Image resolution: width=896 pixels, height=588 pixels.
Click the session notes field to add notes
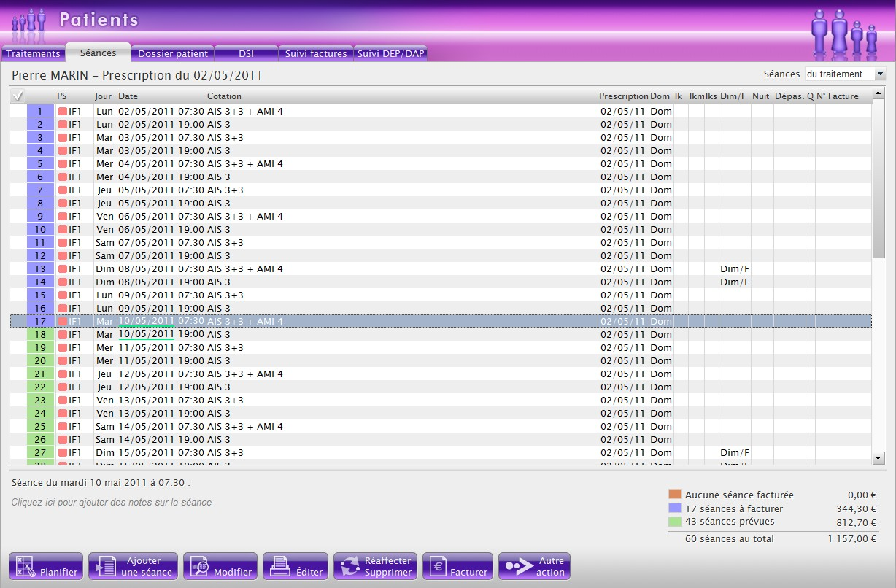(112, 503)
